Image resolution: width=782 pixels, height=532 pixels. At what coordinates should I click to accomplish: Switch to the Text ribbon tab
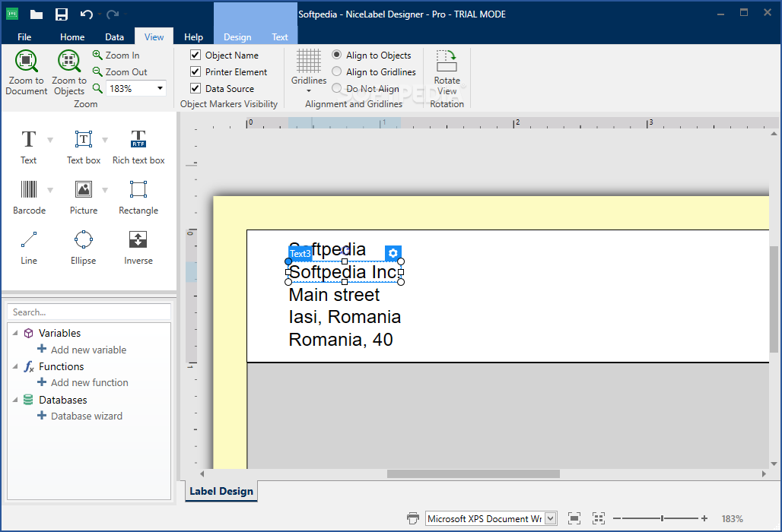pos(280,37)
